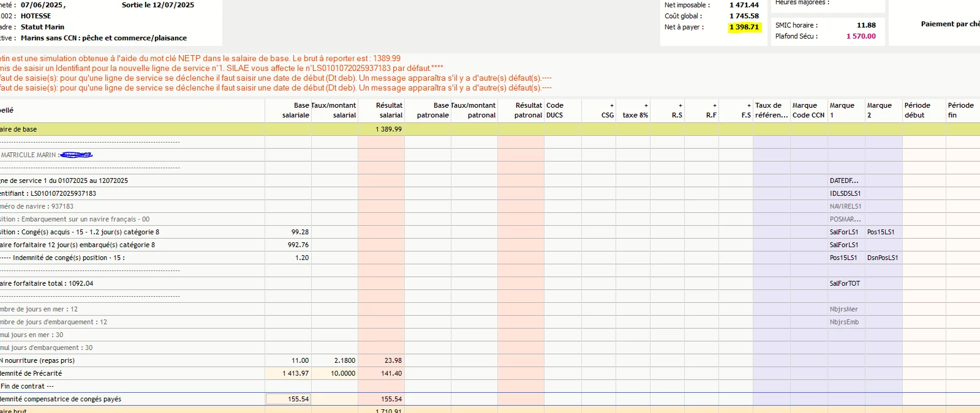Screen dimensions: 980x413
Task: Click the Net imposable value 1 471.44
Action: [744, 5]
